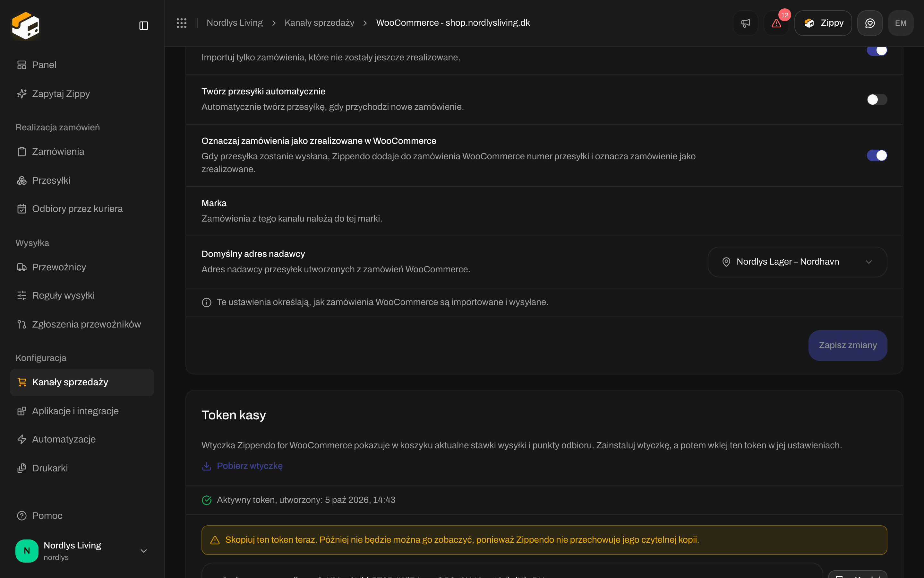Open Odbiory przez kuriera
The image size is (924, 578).
82,209
